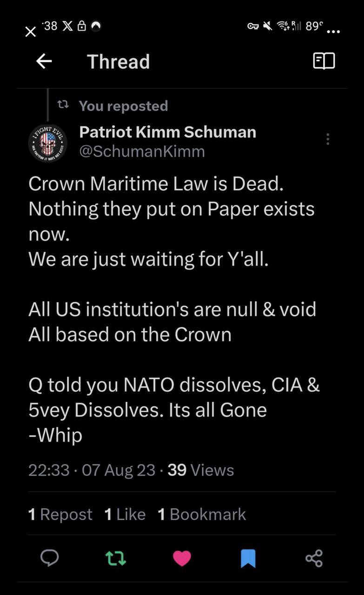Image resolution: width=364 pixels, height=595 pixels.
Task: Tap the @SchumanKimm handle
Action: (142, 152)
